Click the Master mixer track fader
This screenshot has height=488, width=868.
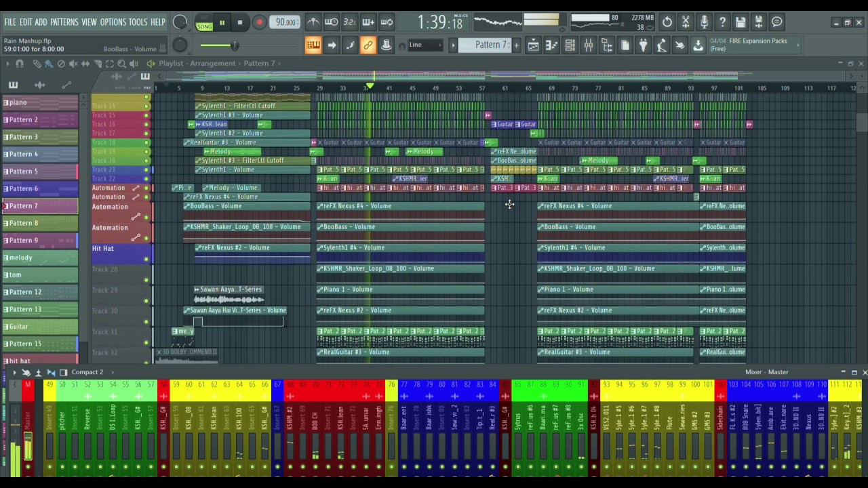tap(28, 447)
